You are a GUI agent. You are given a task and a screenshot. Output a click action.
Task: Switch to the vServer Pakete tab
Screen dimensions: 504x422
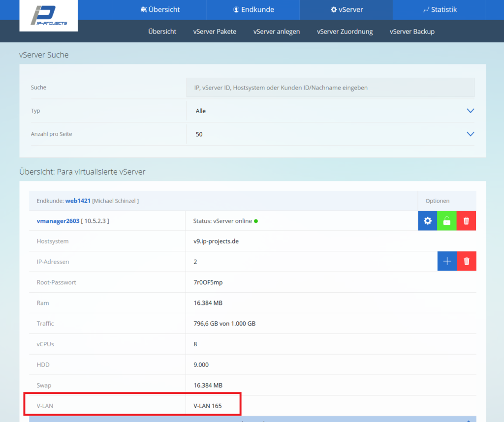click(x=215, y=31)
